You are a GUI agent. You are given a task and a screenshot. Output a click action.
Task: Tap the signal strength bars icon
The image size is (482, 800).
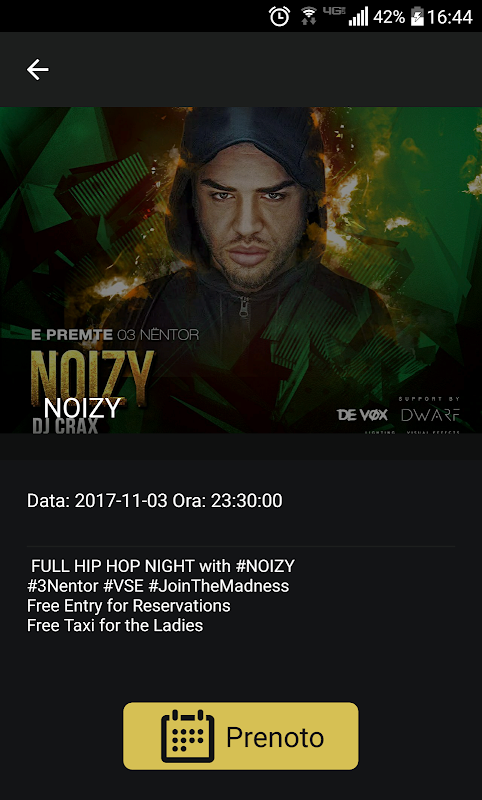(x=358, y=16)
